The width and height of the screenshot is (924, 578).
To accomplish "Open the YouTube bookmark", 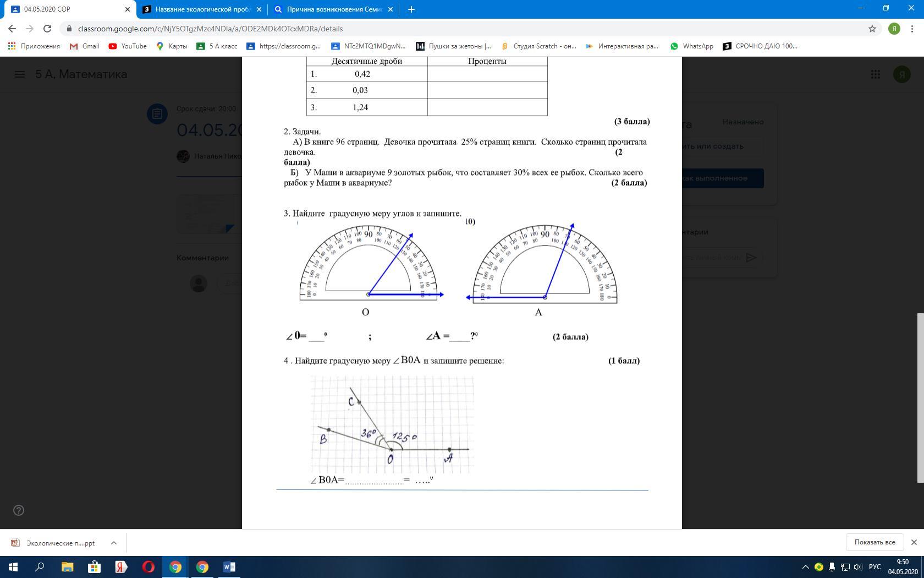I will [128, 46].
